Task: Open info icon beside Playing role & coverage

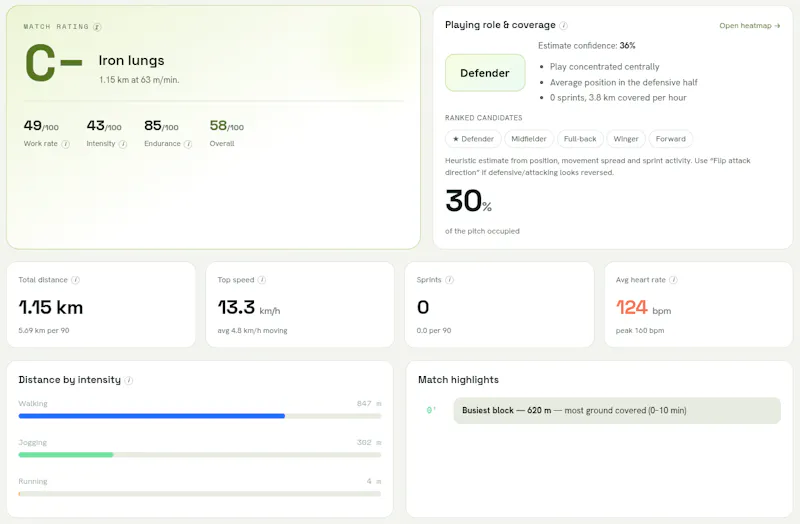Action: coord(563,26)
